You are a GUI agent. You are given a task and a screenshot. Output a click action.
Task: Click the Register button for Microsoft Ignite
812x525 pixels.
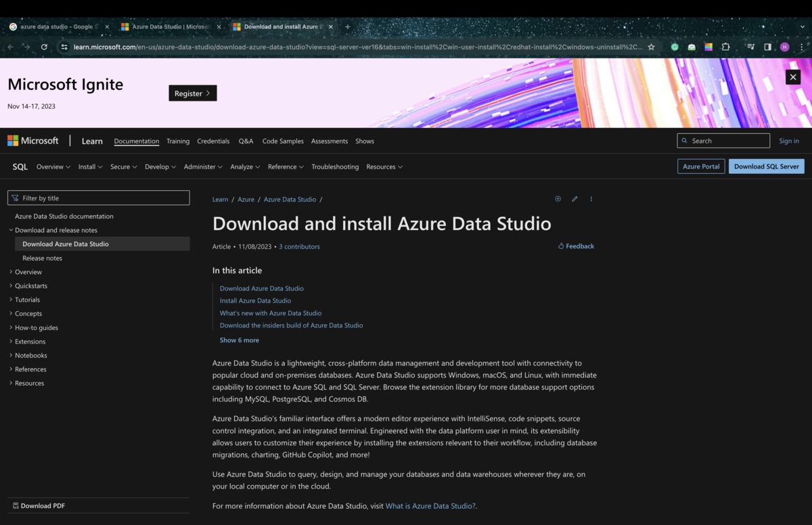pyautogui.click(x=192, y=93)
